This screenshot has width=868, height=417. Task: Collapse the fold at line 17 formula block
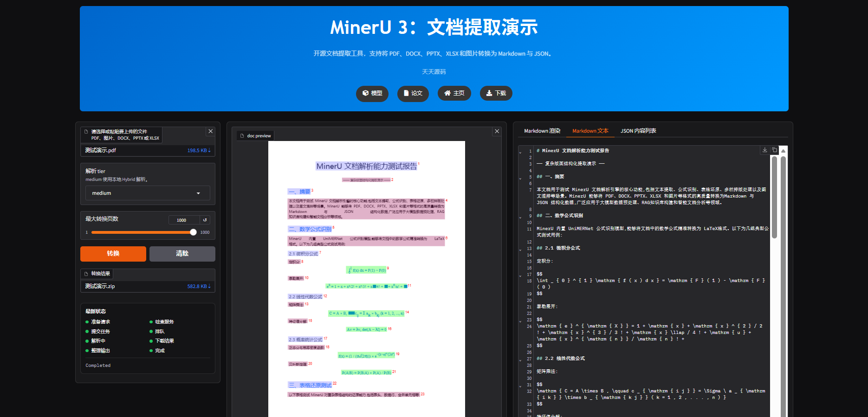click(520, 275)
